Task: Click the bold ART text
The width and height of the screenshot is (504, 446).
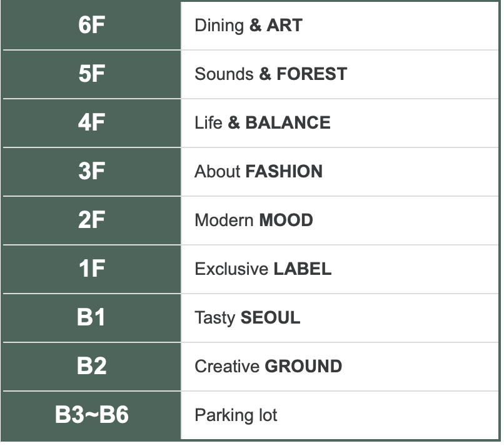Action: 285,26
